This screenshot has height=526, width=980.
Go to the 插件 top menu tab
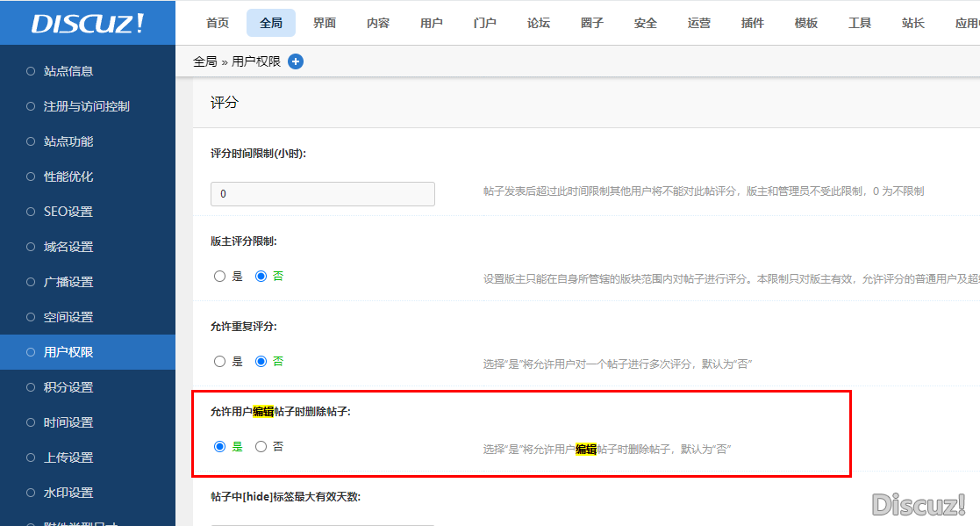pyautogui.click(x=753, y=23)
